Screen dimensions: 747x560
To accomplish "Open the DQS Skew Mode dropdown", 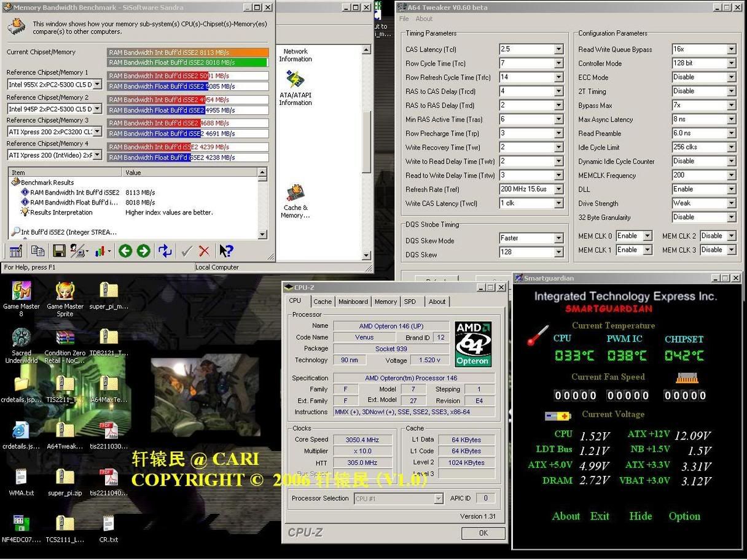I will click(x=558, y=238).
